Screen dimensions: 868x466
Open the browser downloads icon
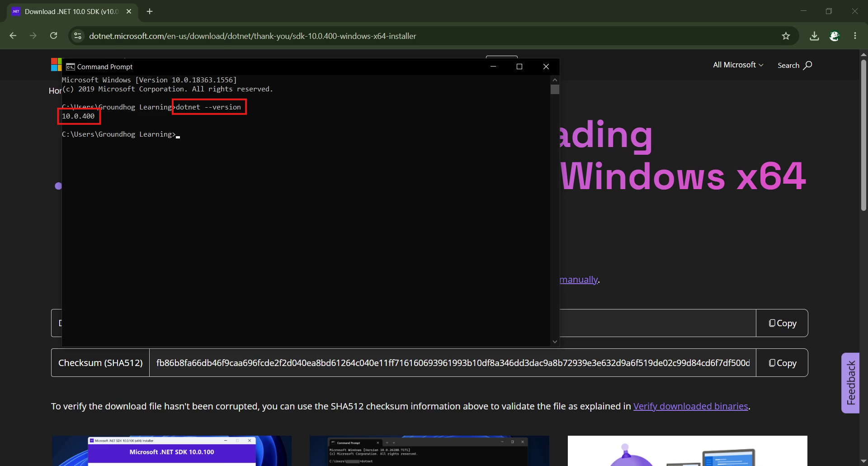click(x=814, y=36)
